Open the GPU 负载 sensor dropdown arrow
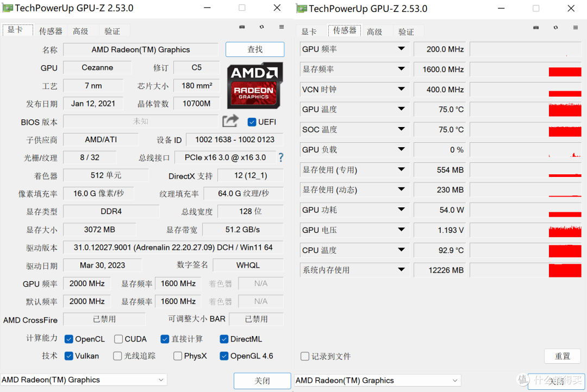 [401, 149]
